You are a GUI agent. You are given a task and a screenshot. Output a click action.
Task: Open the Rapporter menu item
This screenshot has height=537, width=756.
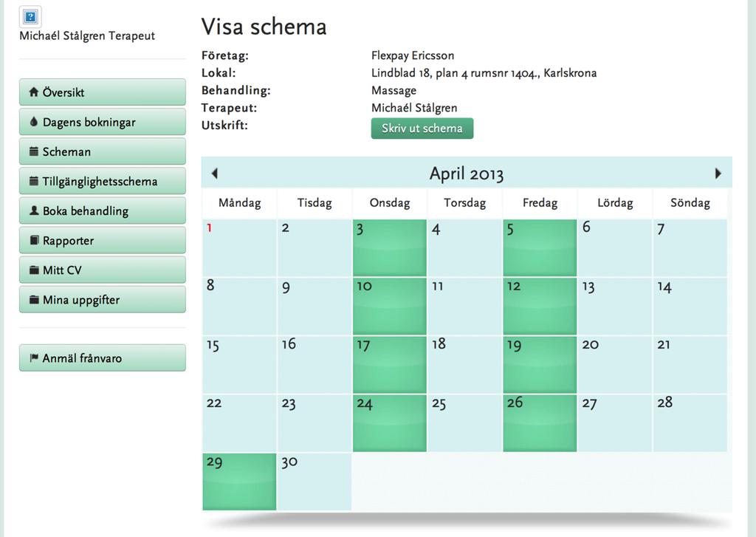[x=102, y=240]
